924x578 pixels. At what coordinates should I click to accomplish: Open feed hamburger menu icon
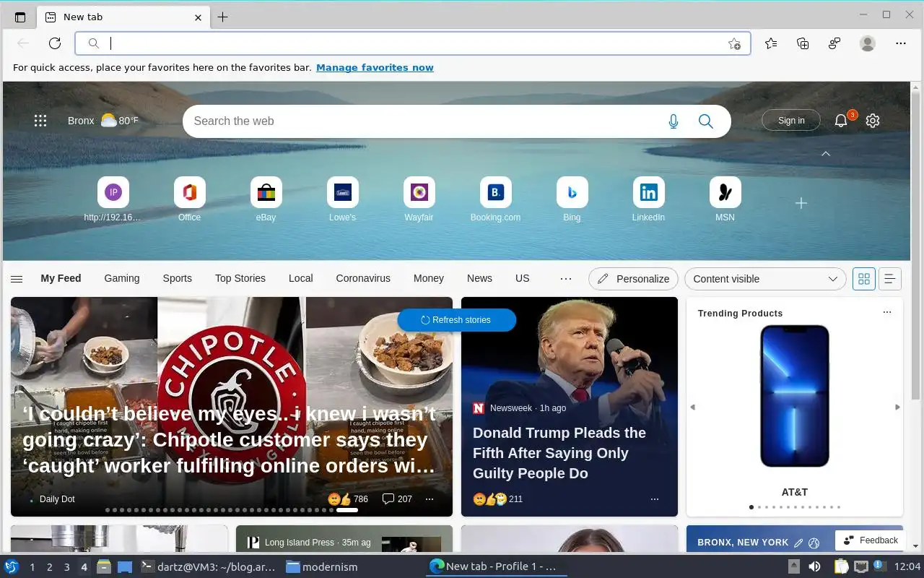coord(17,279)
